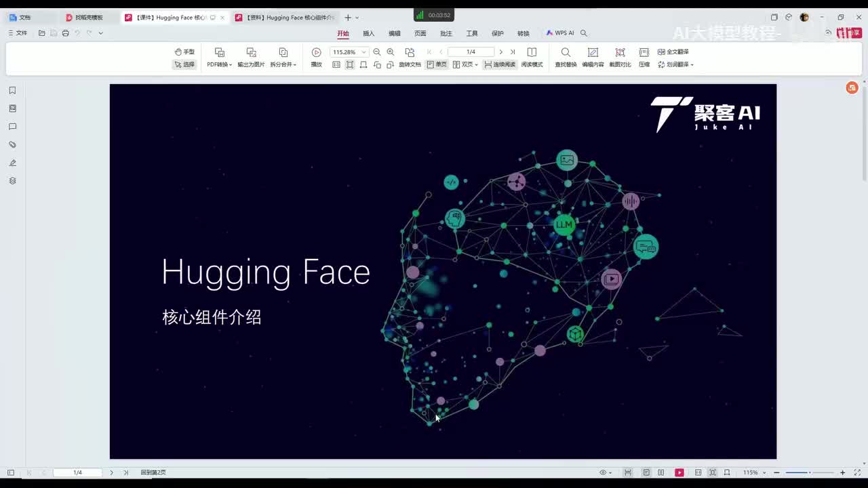Launch WPS AI assistant
This screenshot has height=488, width=868.
point(560,33)
